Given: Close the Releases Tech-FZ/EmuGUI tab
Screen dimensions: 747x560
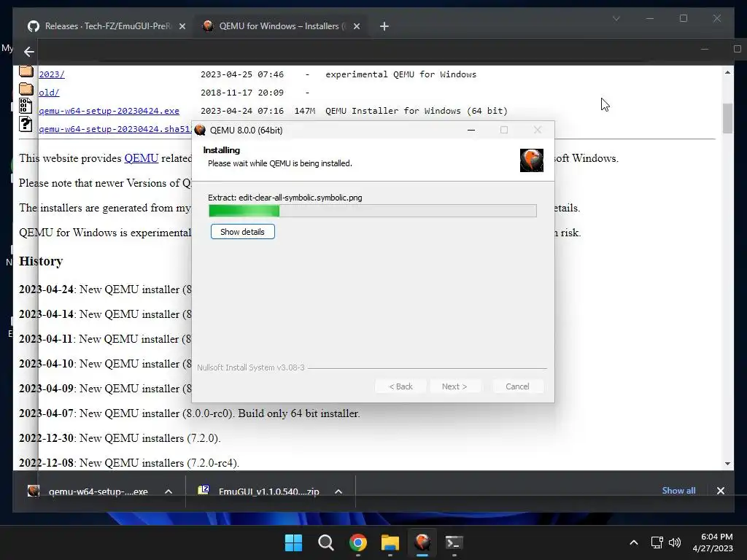Looking at the screenshot, I should 182,26.
